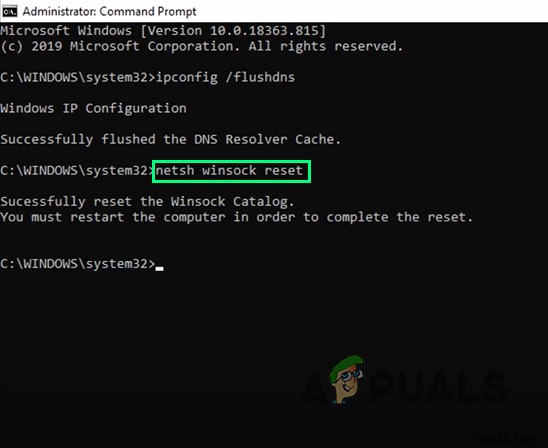Click the highlighted netsh winsock reset command
548x448 pixels.
pyautogui.click(x=229, y=171)
